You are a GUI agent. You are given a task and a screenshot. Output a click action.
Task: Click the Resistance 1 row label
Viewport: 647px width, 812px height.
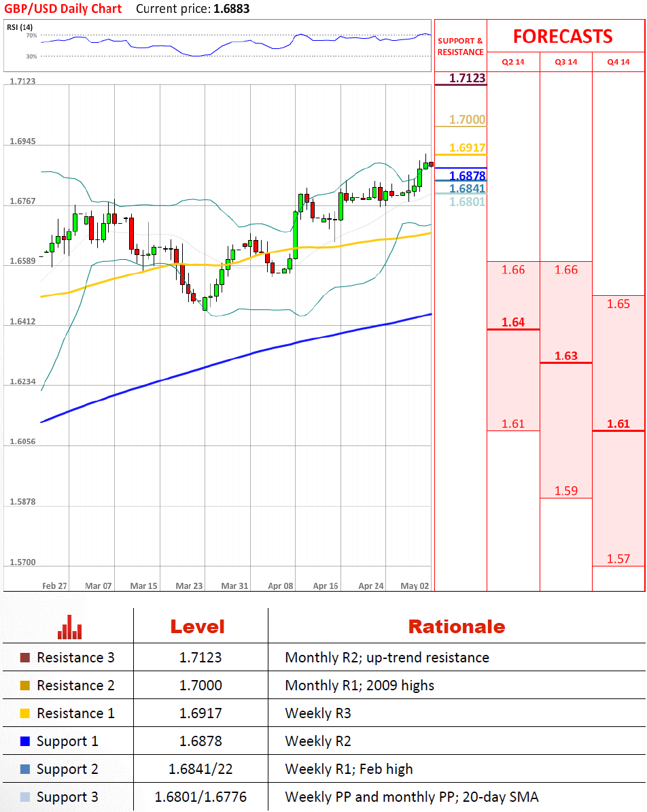tap(75, 713)
